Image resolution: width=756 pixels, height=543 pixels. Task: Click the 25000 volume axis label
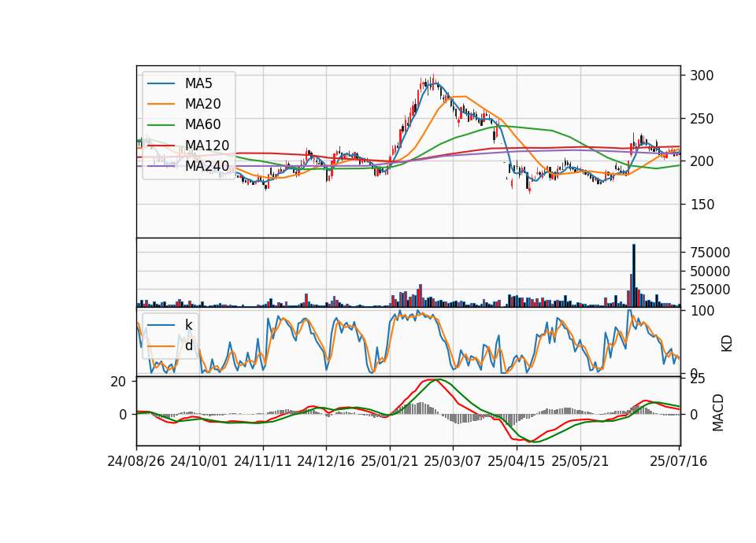click(710, 290)
